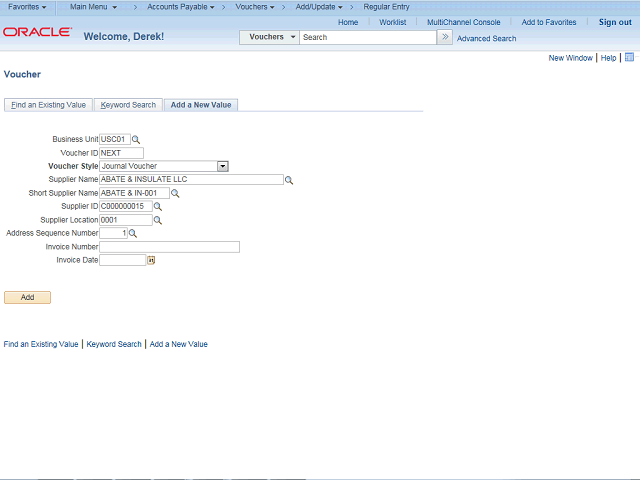Open Supplier Location lookup magnifier
Image resolution: width=640 pixels, height=480 pixels.
[158, 220]
